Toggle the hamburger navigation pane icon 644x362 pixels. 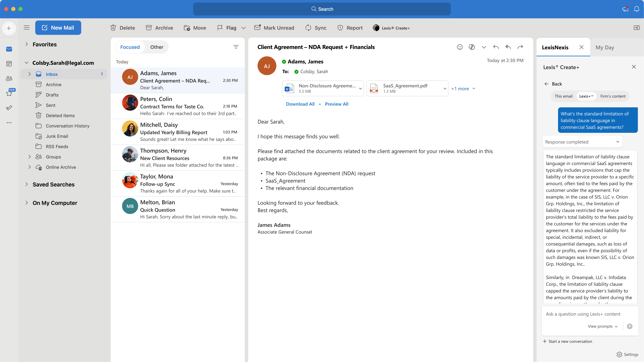tap(26, 28)
